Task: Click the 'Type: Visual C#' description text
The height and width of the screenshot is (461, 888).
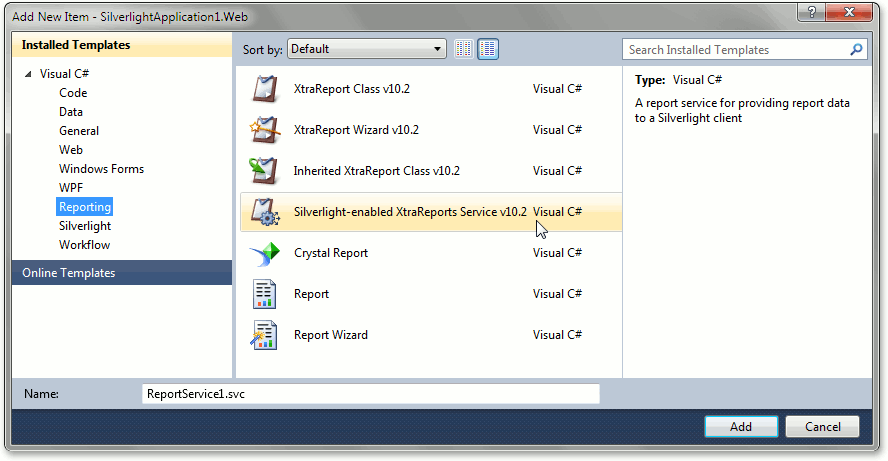Action: pyautogui.click(x=678, y=80)
